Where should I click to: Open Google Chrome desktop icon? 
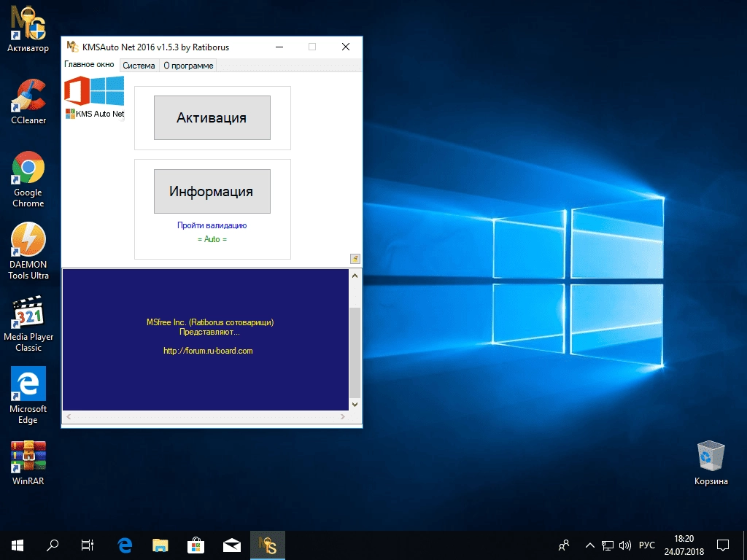pyautogui.click(x=28, y=179)
